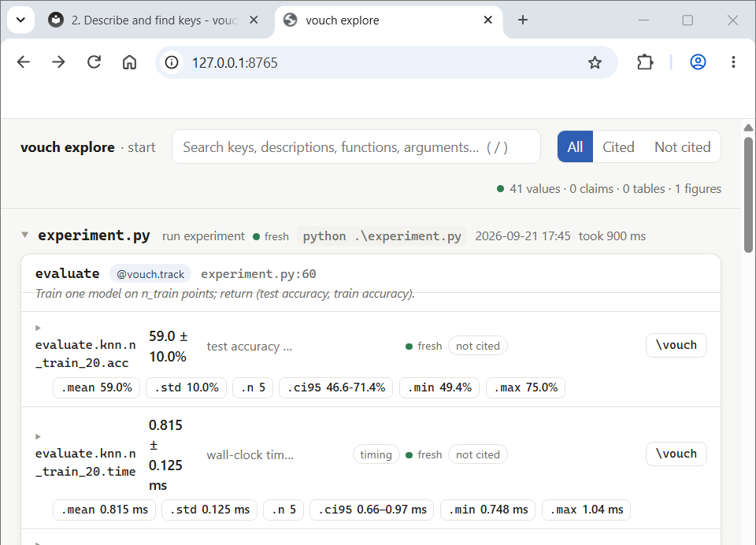Click the took 900 ms text
This screenshot has height=545, width=756.
click(x=612, y=235)
